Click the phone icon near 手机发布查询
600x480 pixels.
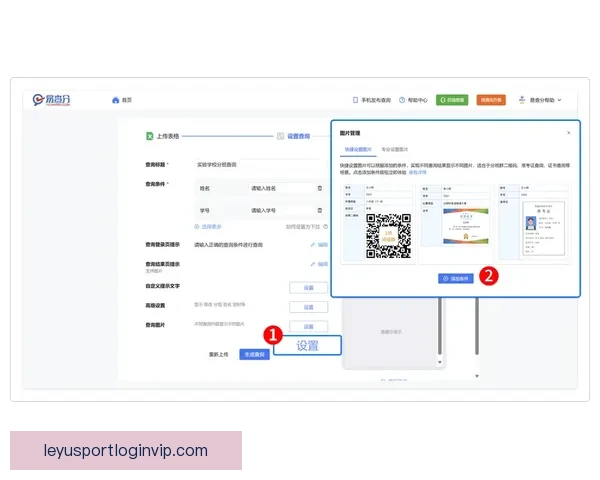click(x=355, y=100)
